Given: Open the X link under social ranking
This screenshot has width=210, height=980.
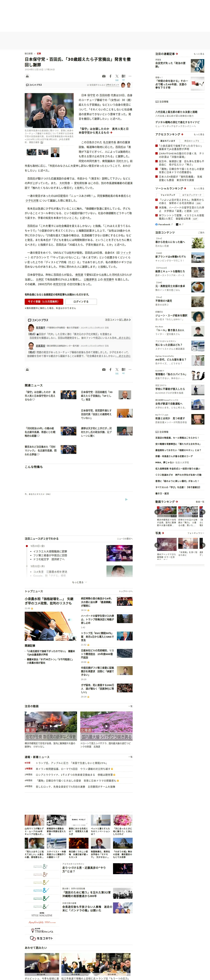Looking at the screenshot, I should 179,224.
